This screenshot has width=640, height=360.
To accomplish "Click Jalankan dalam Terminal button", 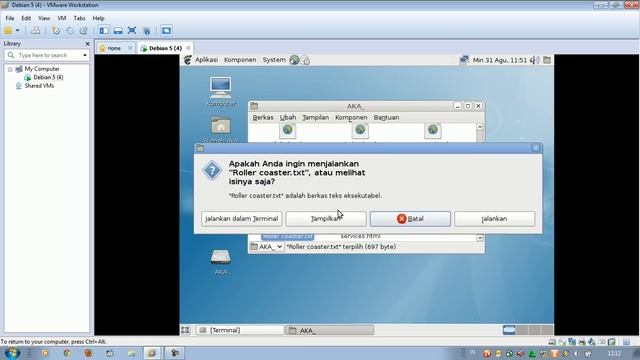I will 242,219.
